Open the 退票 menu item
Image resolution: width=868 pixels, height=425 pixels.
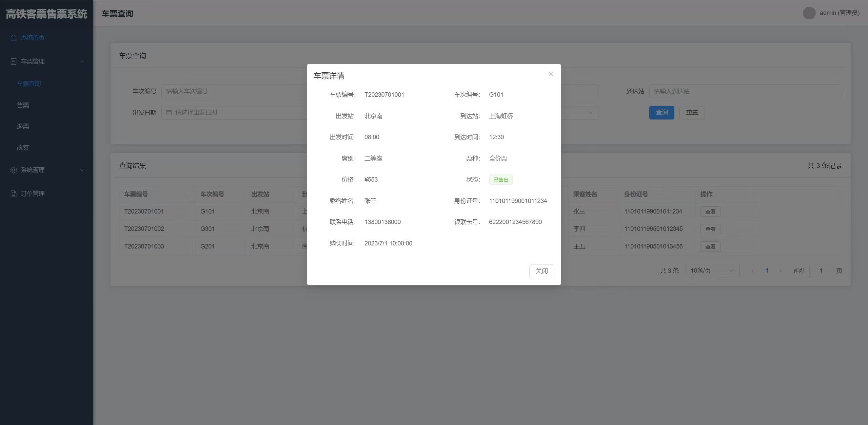pyautogui.click(x=23, y=126)
